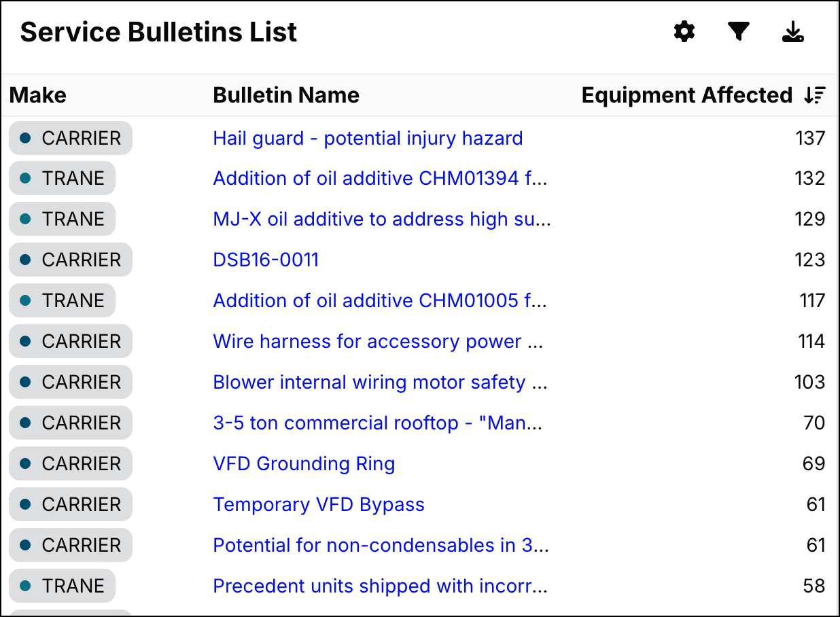Screen dimensions: 840x617
Task: Open the CHM01005 oil additive bulletin
Action: (380, 300)
